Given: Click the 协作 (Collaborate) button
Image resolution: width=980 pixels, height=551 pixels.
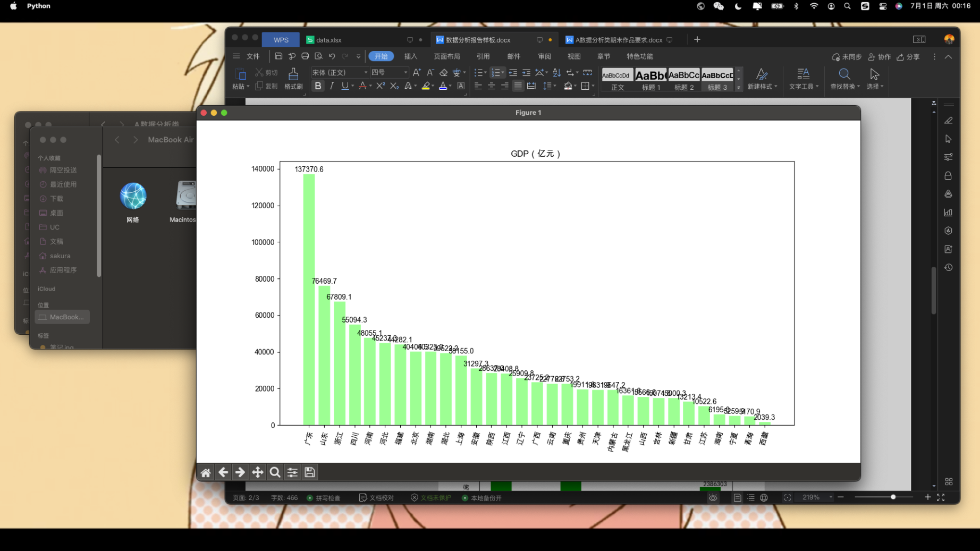Looking at the screenshot, I should pyautogui.click(x=880, y=57).
